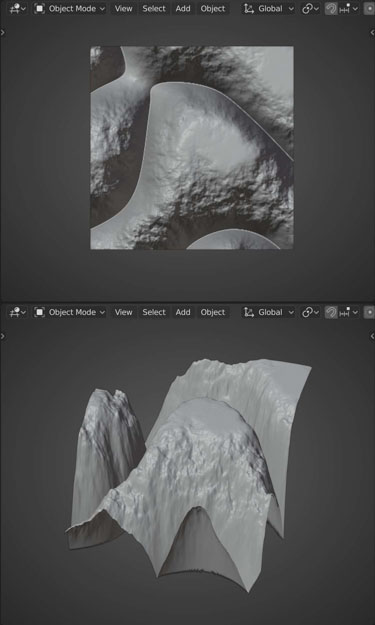Viewport: 375px width, 625px height.
Task: Open snapping options dropdown in top viewport
Action: (x=348, y=8)
